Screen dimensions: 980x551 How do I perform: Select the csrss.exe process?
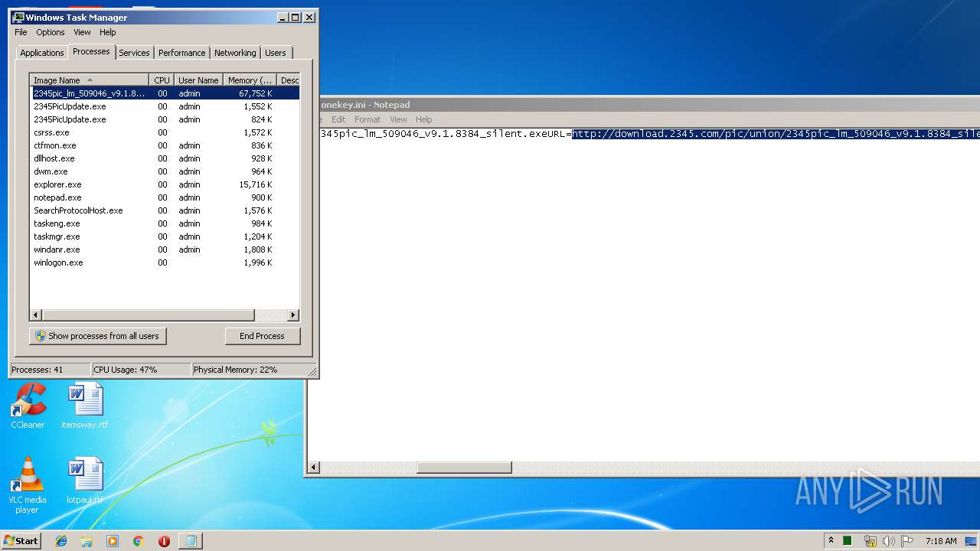click(x=165, y=132)
